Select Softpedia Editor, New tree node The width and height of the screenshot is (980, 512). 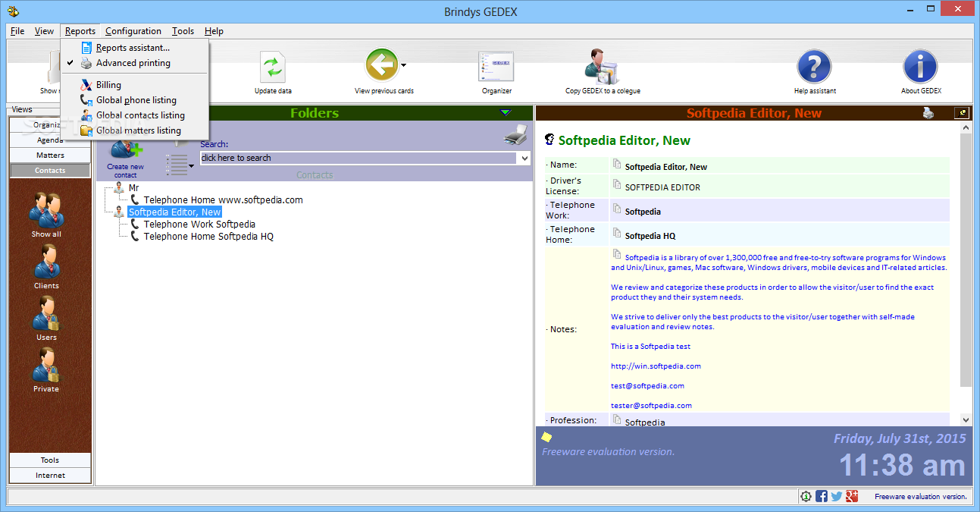pyautogui.click(x=174, y=212)
